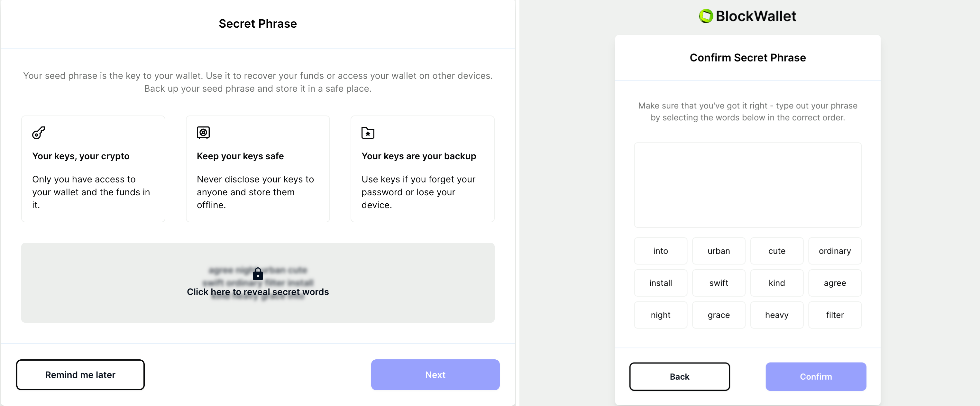
Task: Pick the word 'heavy'
Action: [x=776, y=315]
